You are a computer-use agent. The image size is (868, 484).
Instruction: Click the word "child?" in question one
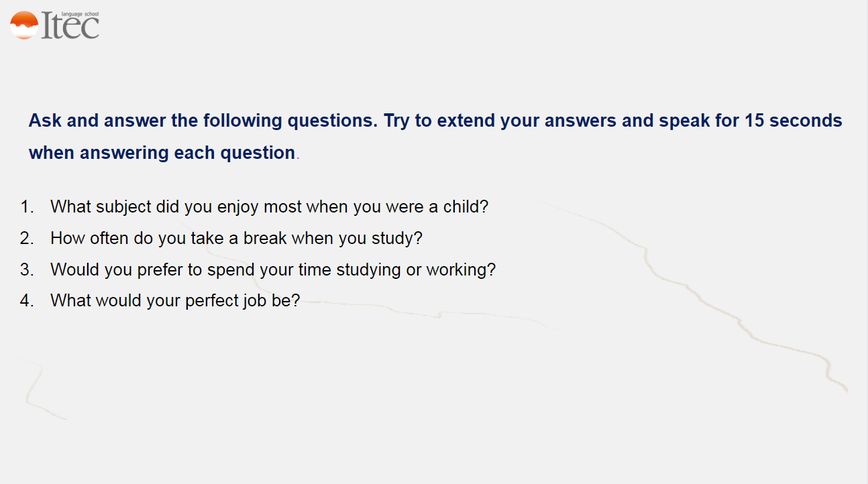click(466, 207)
